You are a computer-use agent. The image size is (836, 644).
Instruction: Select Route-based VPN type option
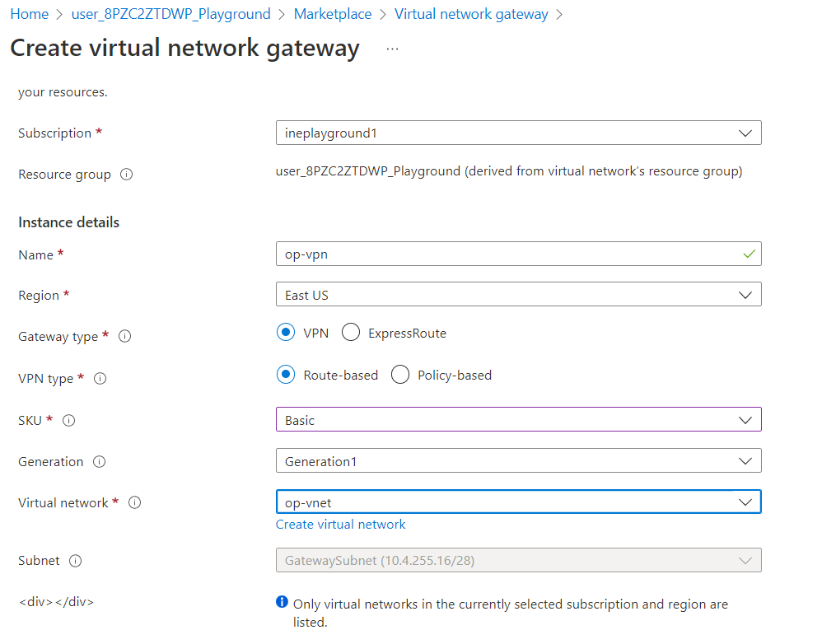[x=286, y=375]
